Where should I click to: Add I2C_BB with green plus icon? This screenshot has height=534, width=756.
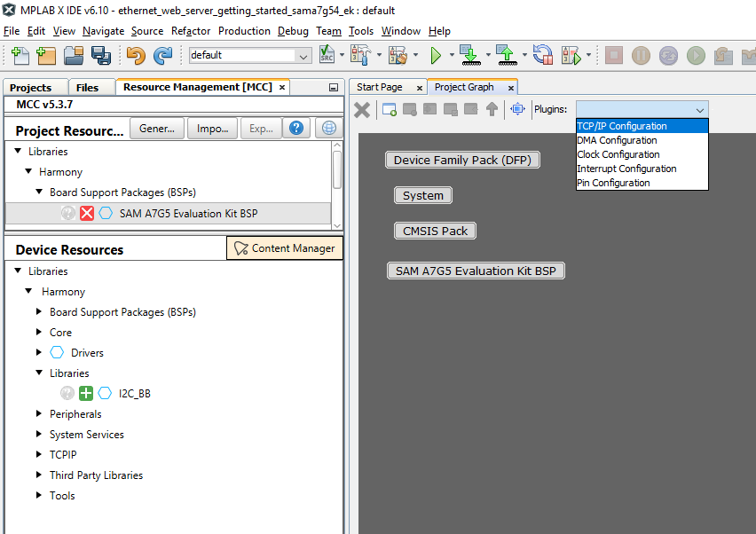coord(86,393)
